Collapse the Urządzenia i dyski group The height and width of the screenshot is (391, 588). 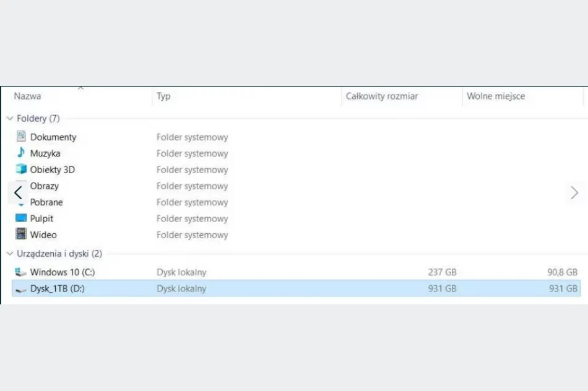click(10, 254)
